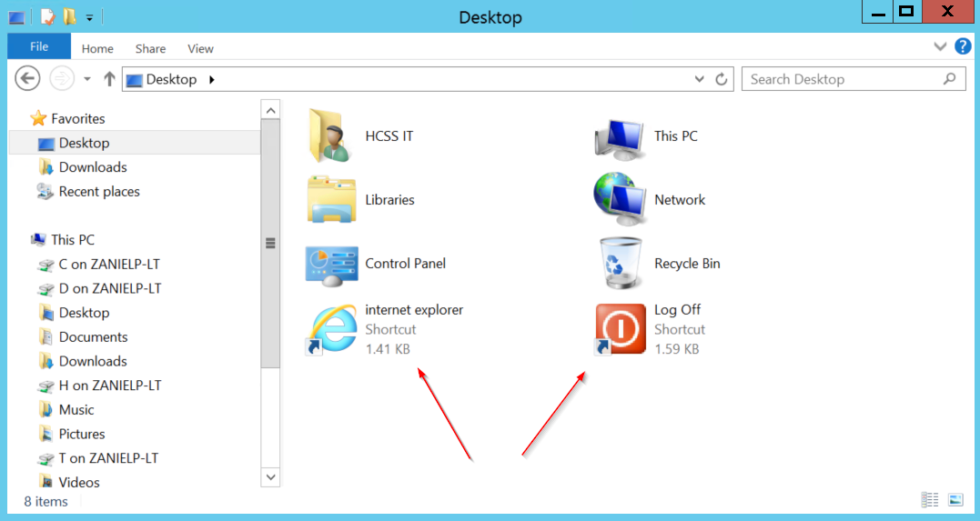This screenshot has width=980, height=521.
Task: Select the Log Off shortcut icon
Action: 620,329
